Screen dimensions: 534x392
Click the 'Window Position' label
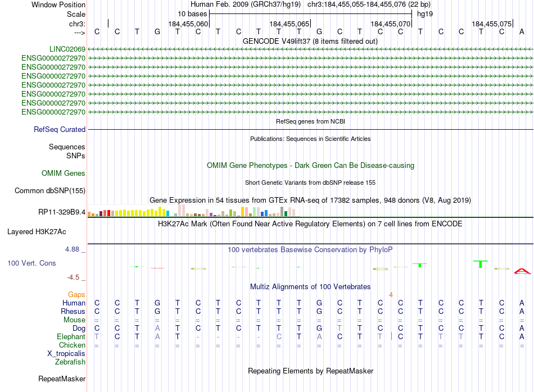pyautogui.click(x=58, y=4)
